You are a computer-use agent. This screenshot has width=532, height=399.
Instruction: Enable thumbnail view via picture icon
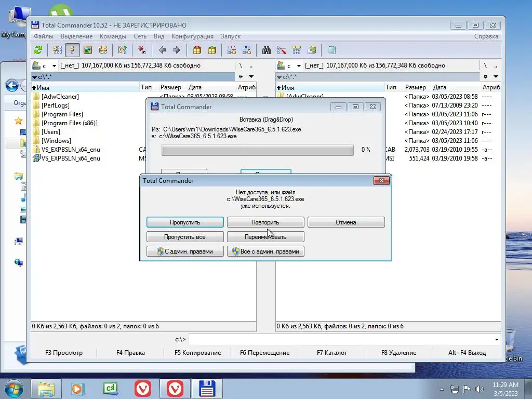[87, 50]
